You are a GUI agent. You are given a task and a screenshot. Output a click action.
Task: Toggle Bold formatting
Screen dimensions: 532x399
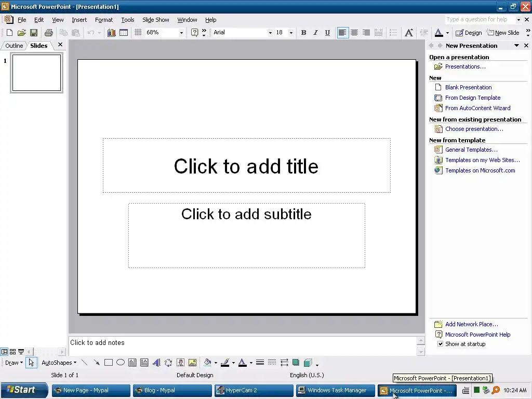click(303, 33)
